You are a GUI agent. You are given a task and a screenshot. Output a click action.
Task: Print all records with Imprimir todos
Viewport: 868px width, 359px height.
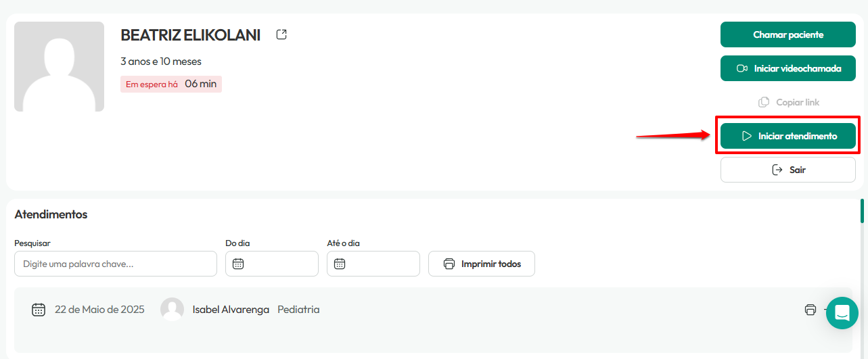(482, 264)
